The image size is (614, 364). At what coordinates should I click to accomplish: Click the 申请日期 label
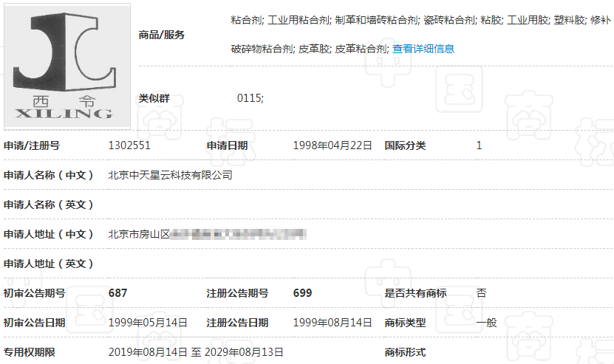[227, 145]
